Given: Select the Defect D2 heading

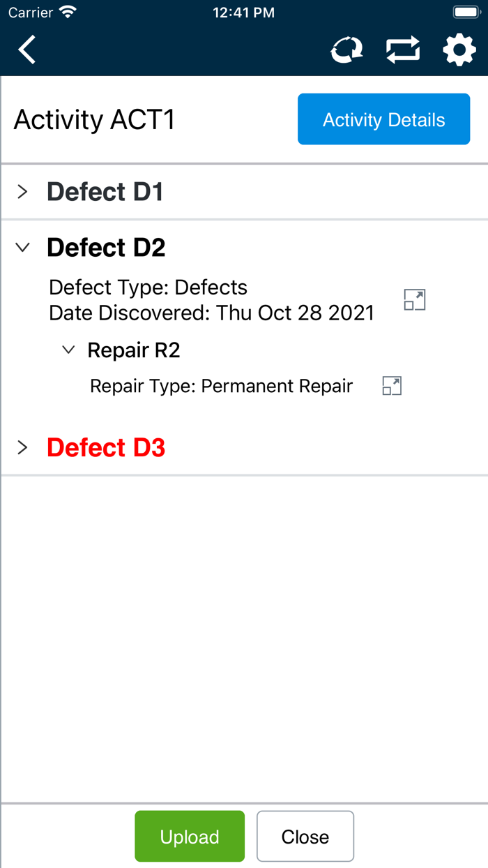Looking at the screenshot, I should (x=106, y=248).
